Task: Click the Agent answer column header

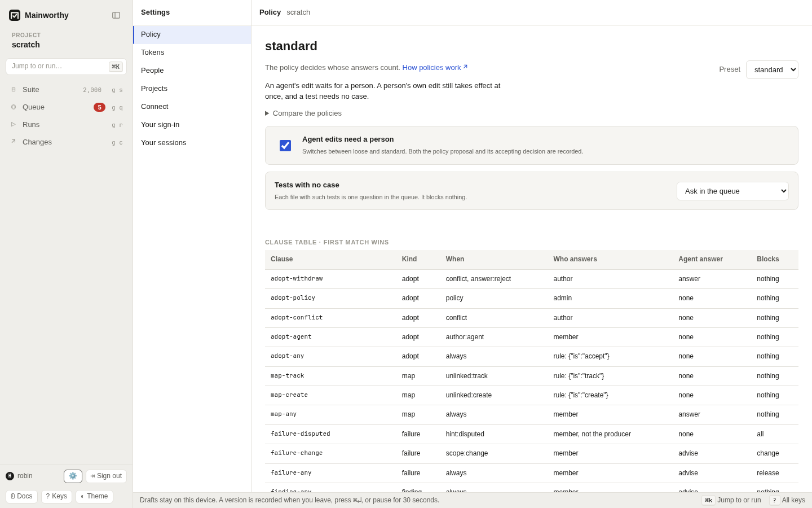Action: coord(712,260)
